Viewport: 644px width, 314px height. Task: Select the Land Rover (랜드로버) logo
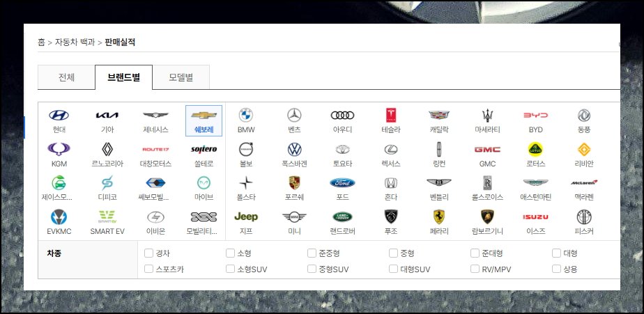pos(342,217)
